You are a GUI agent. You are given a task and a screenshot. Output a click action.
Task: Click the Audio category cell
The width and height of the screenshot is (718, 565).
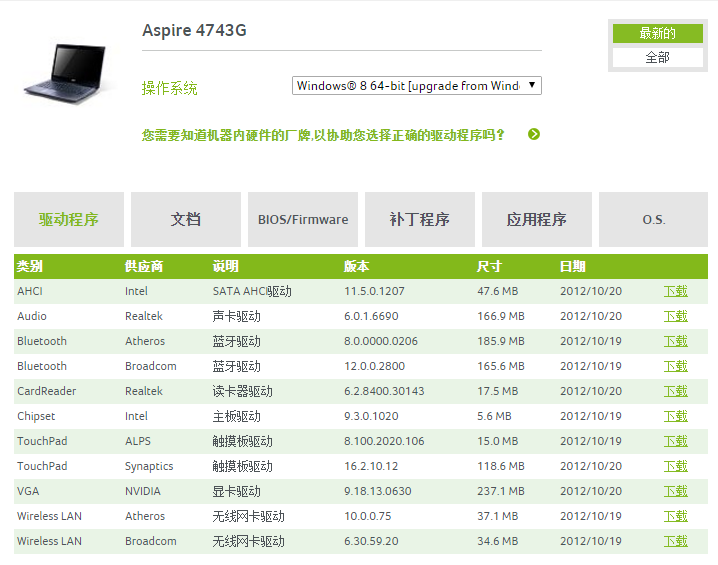[x=32, y=316]
